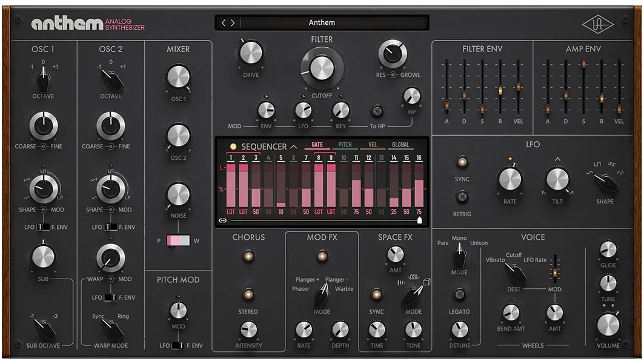
Task: Toggle the Space FX Sync button
Action: click(x=376, y=294)
